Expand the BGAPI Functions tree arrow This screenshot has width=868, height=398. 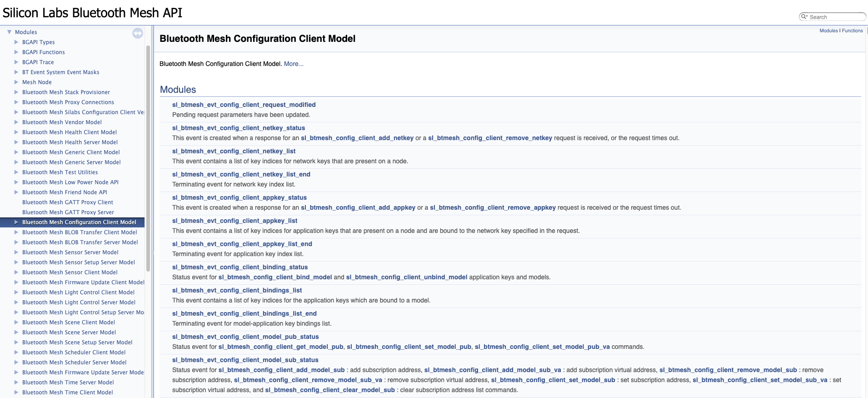(16, 52)
